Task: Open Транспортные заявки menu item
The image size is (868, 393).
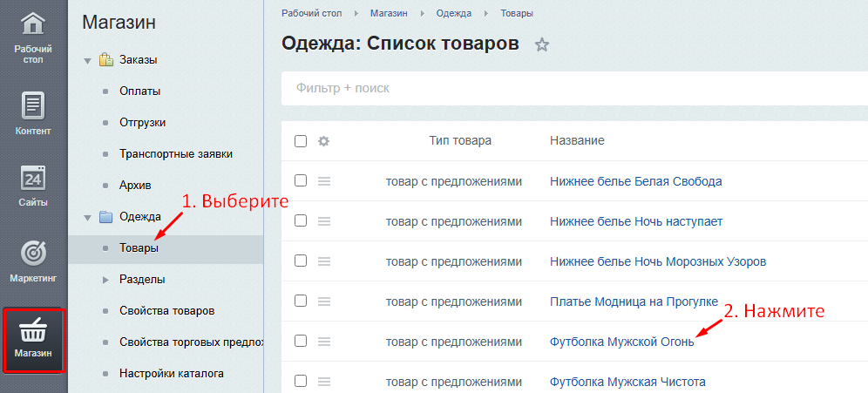Action: [x=176, y=154]
